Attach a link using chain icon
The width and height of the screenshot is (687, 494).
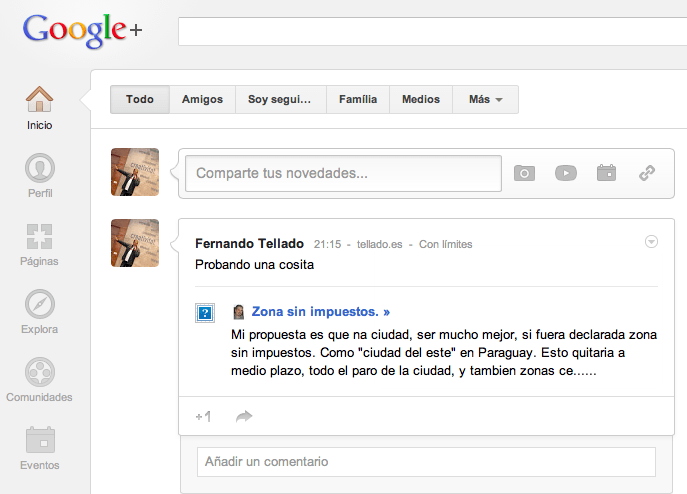click(647, 173)
